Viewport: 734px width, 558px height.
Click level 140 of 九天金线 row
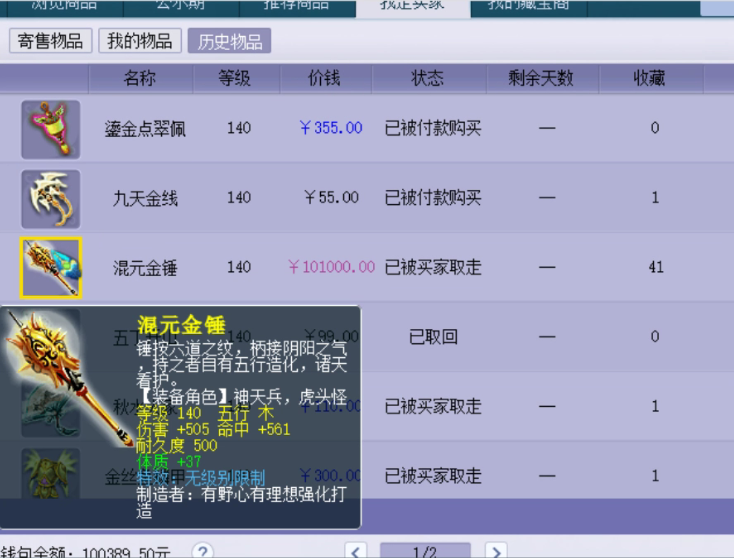[x=239, y=198]
